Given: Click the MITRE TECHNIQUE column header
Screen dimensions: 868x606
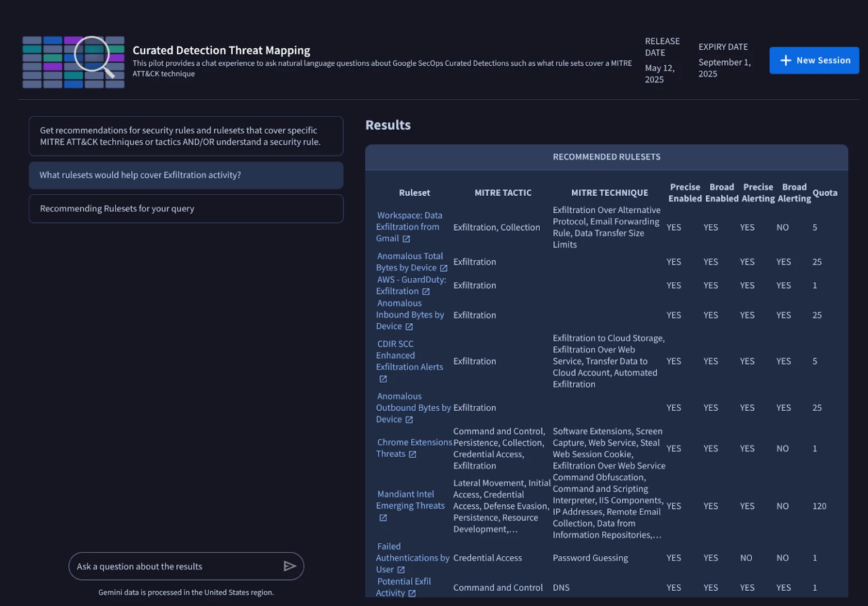Looking at the screenshot, I should (610, 192).
